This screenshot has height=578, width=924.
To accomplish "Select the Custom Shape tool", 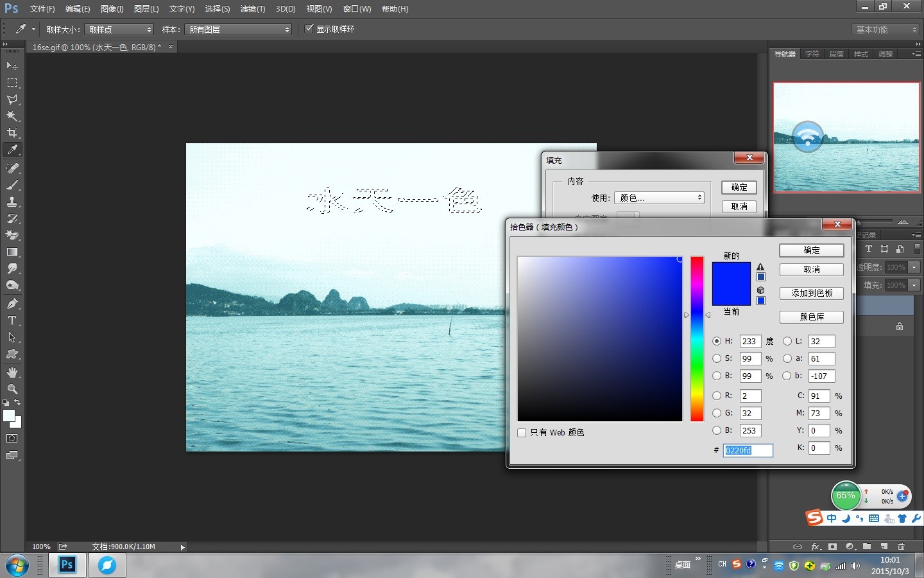I will 12,354.
